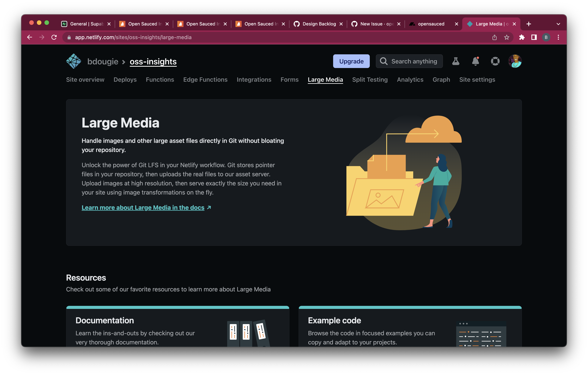Click inside the Search anything field

415,61
